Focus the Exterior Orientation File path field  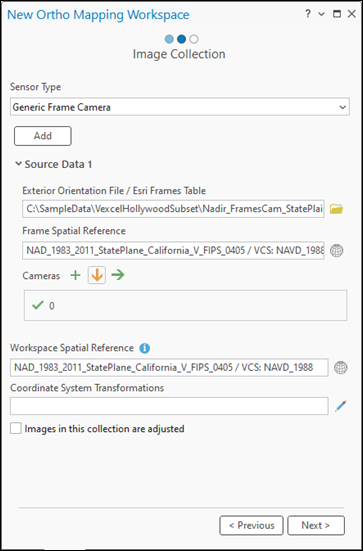click(173, 209)
